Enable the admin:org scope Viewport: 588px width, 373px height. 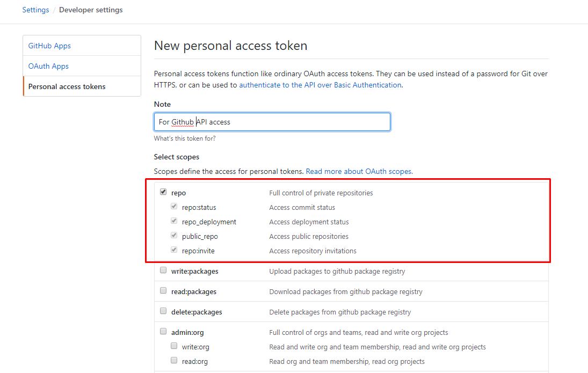click(x=163, y=332)
